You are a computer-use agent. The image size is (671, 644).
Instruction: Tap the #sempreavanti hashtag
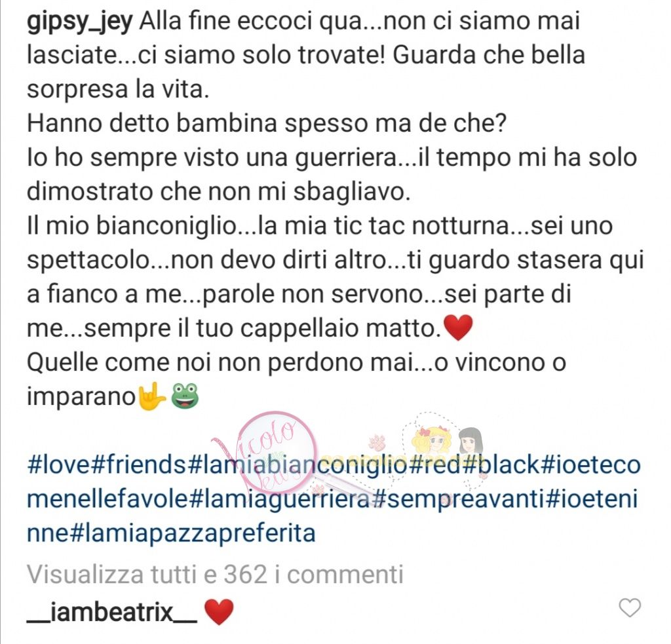point(458,499)
